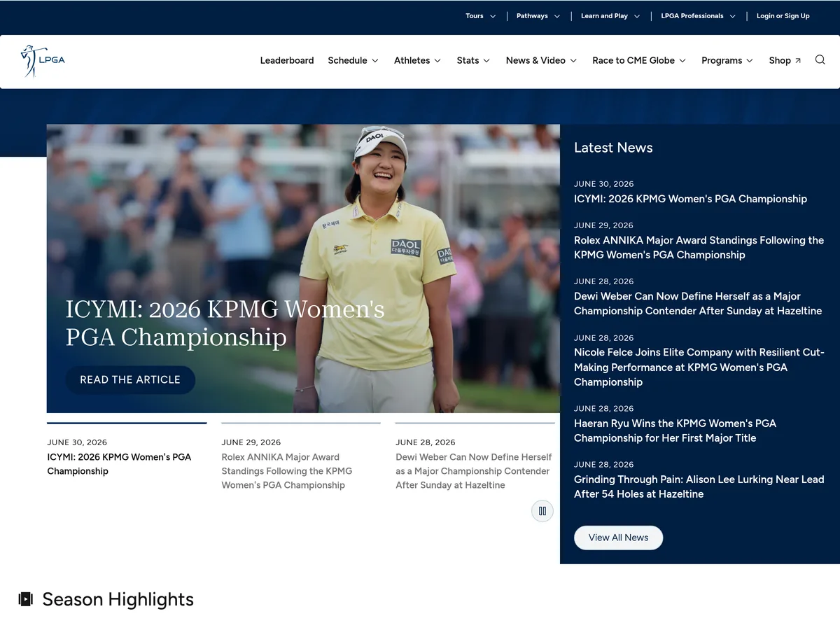Screen dimensions: 840x630
Task: Open the latest news ICYMI: 2026 KPMG article
Action: (691, 199)
